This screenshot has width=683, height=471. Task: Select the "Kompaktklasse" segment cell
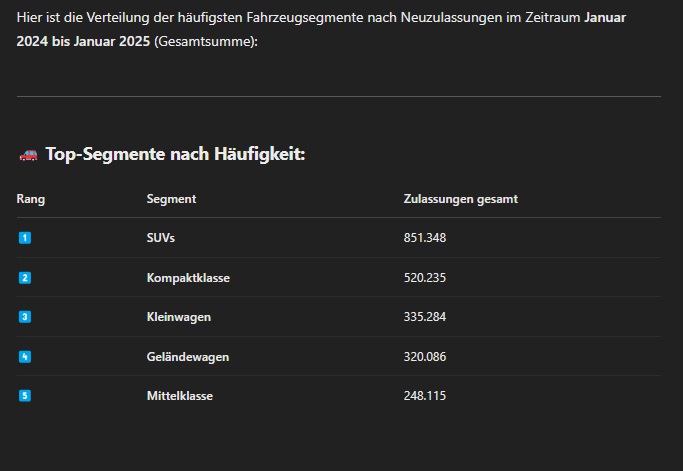pos(188,278)
